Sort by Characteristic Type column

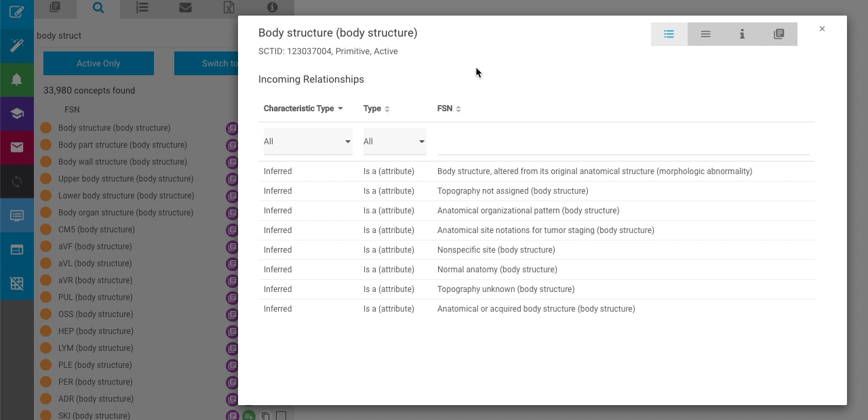point(303,108)
